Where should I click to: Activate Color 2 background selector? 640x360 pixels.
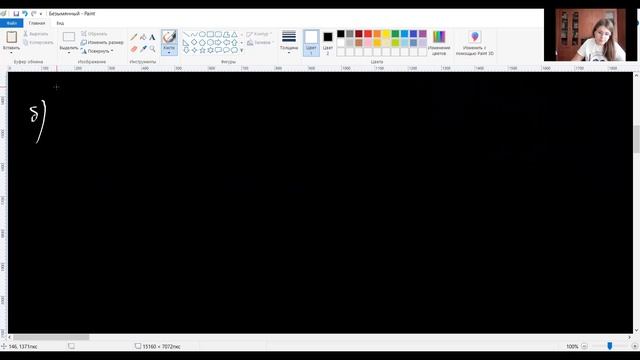pyautogui.click(x=328, y=43)
